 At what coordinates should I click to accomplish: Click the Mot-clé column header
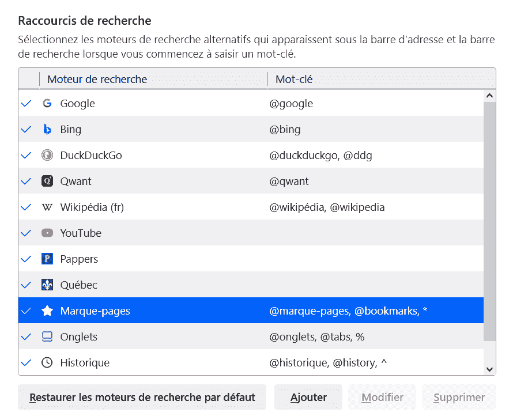click(382, 79)
